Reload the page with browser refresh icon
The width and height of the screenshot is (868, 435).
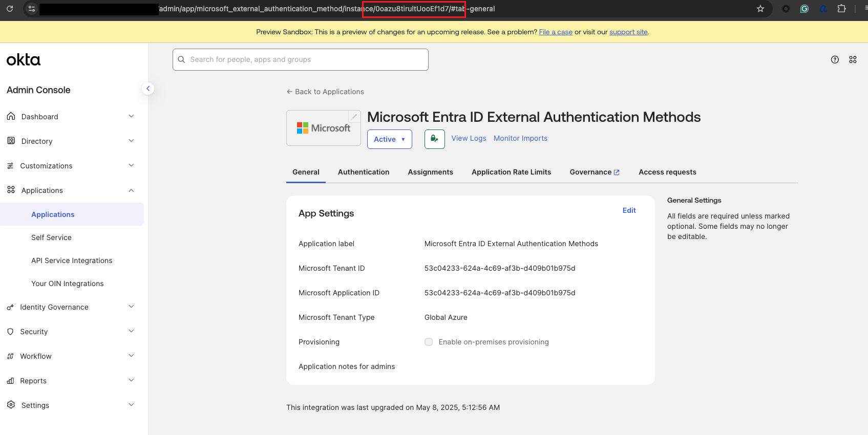pos(10,9)
